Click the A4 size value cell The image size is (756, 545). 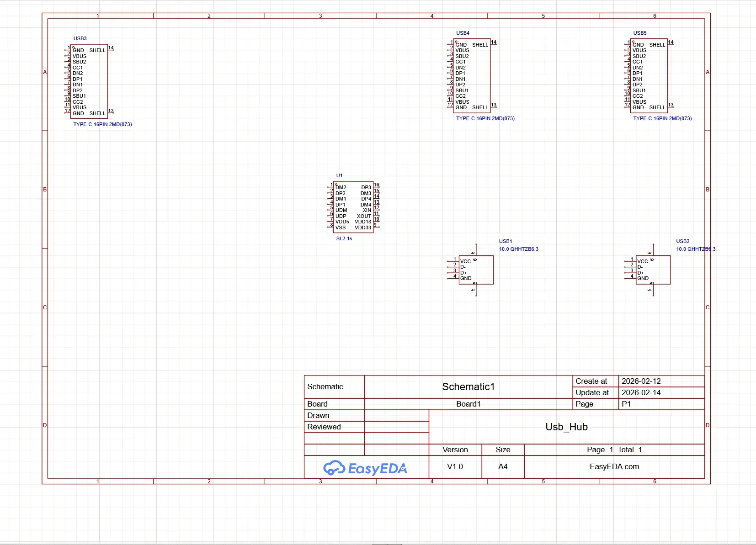tap(503, 466)
